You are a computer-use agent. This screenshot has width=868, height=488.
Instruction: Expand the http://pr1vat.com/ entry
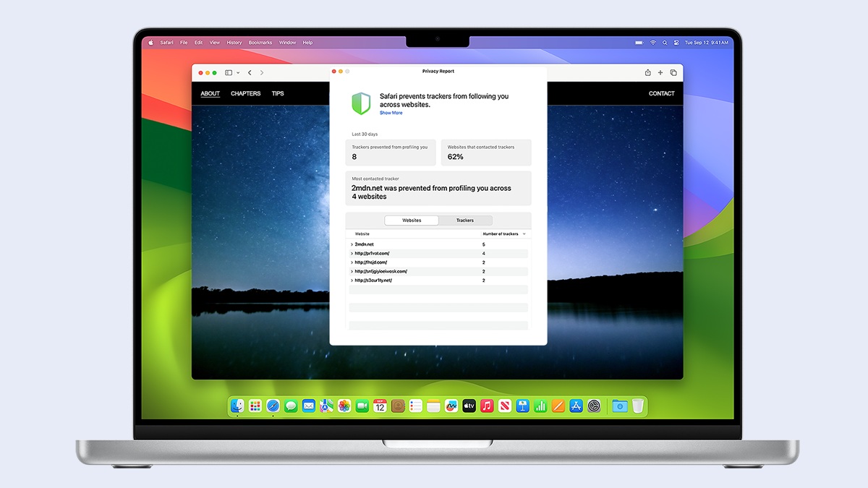[x=352, y=253]
